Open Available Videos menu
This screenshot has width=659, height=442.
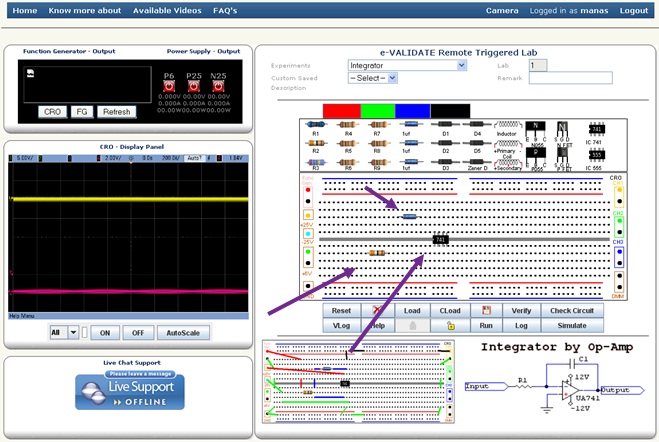pos(167,11)
